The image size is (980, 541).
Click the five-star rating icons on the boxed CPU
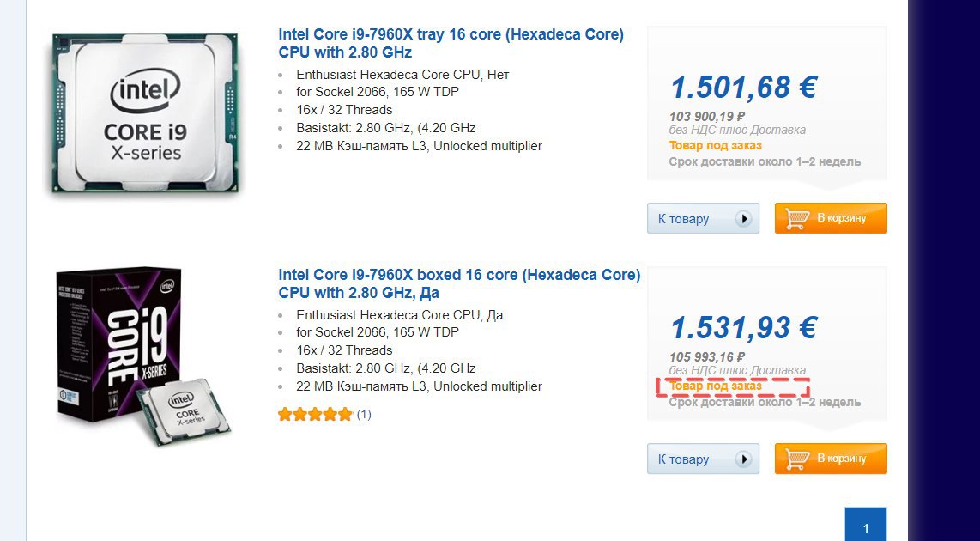[x=315, y=414]
